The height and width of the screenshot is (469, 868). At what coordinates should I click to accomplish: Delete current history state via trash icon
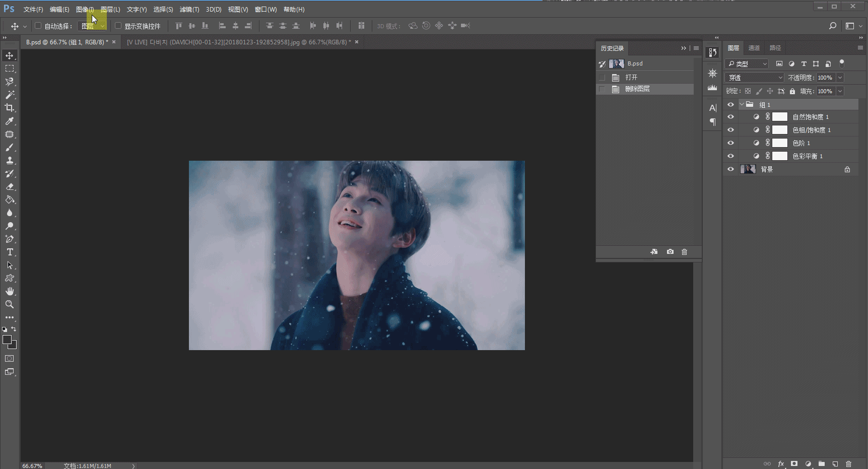tap(684, 252)
